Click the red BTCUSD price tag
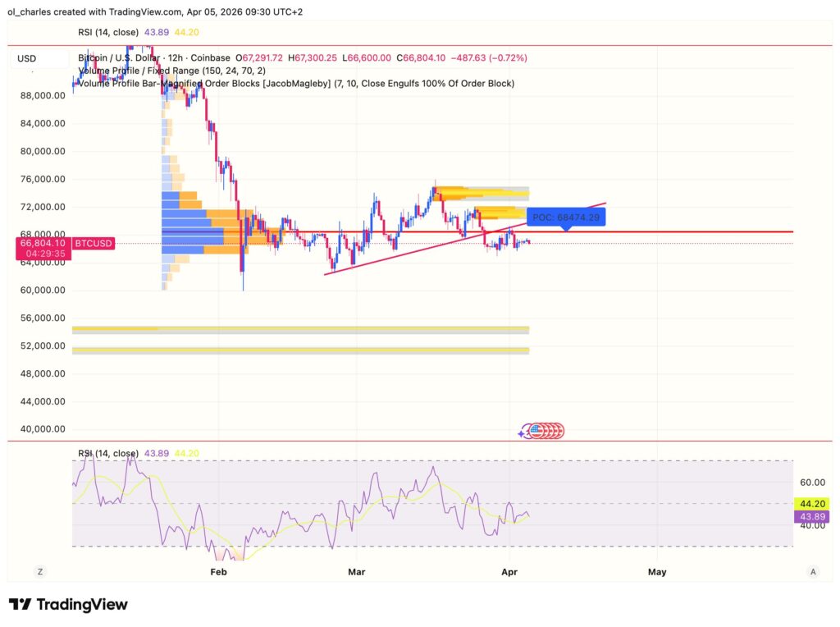 (92, 243)
